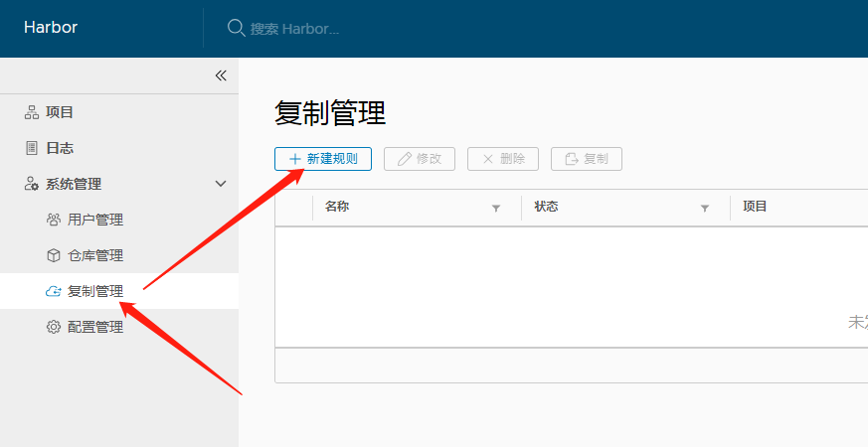The height and width of the screenshot is (447, 868).
Task: Click the 复制 toolbar button
Action: tap(587, 159)
